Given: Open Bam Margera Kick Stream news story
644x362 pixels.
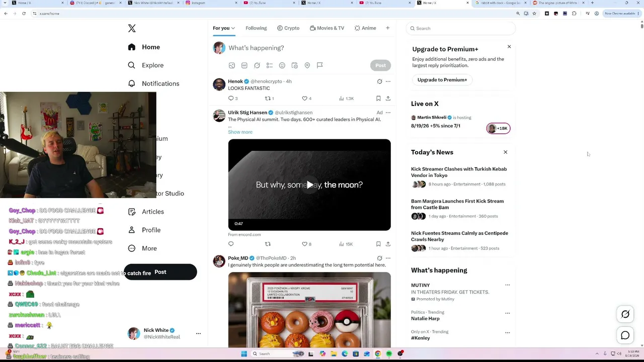Looking at the screenshot, I should pos(457,204).
